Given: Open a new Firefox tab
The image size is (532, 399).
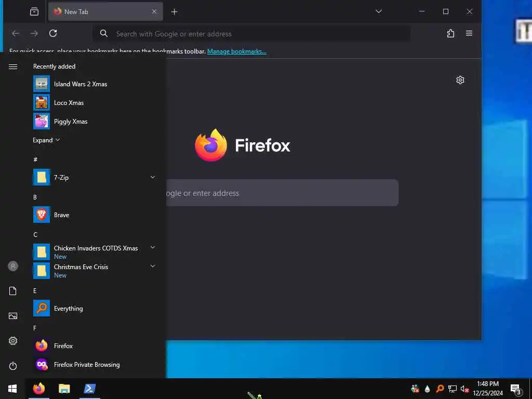Looking at the screenshot, I should (175, 12).
